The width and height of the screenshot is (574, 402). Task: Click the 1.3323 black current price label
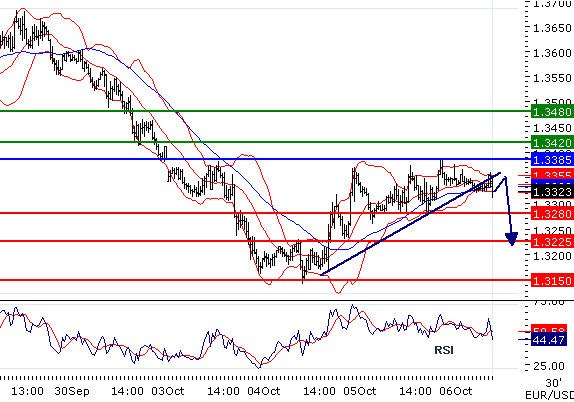click(552, 191)
